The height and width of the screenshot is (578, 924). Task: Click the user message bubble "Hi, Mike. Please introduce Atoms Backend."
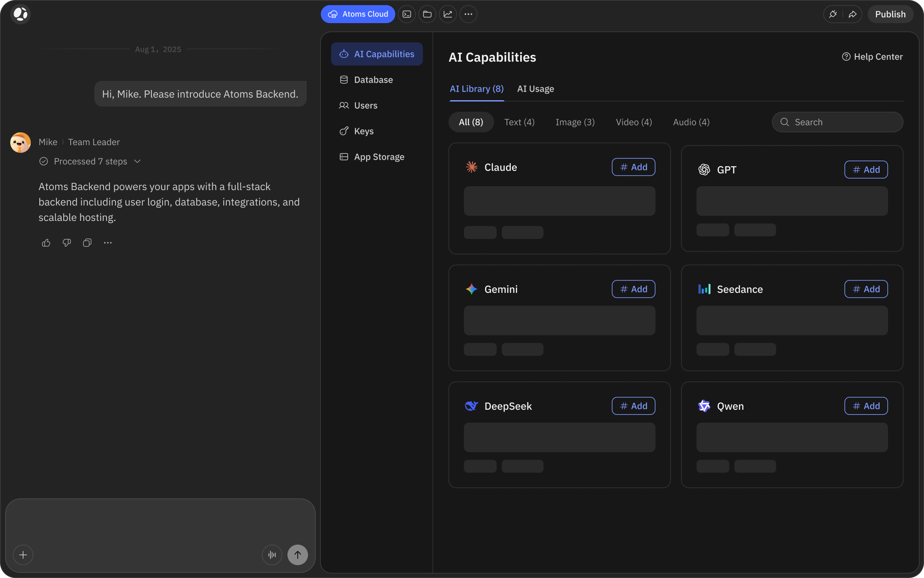200,94
